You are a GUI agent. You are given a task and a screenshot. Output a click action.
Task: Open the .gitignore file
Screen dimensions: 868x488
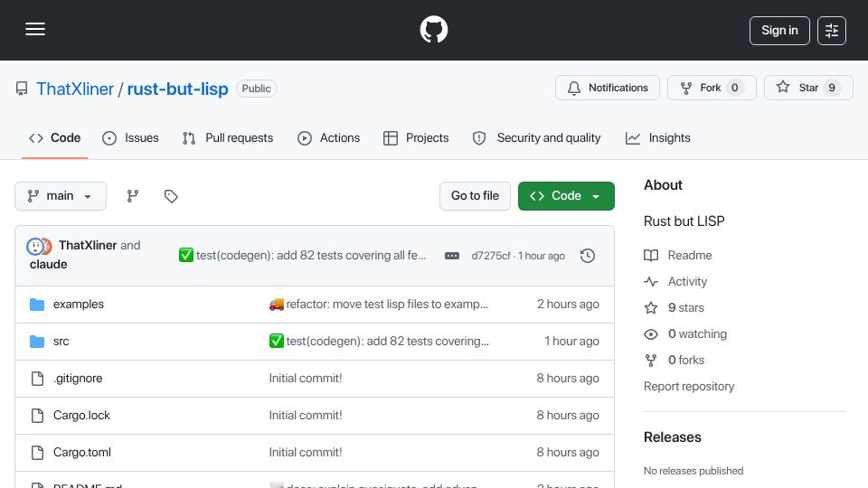point(78,379)
